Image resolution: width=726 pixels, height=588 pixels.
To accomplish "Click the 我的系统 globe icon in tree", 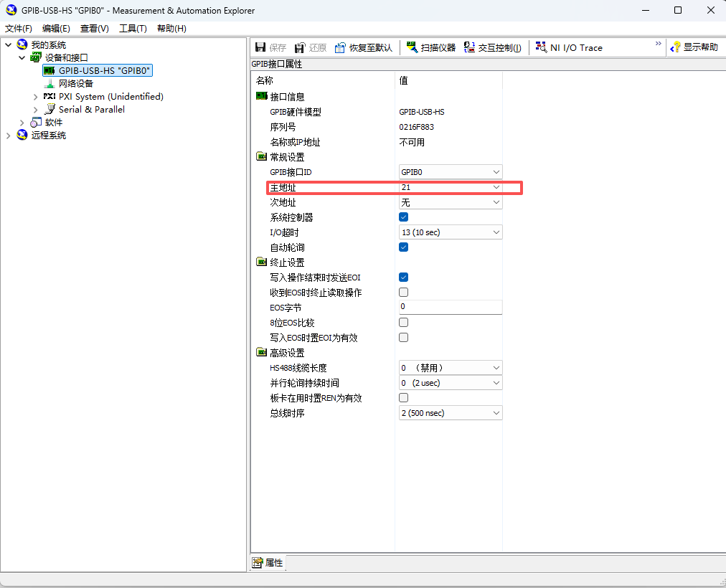I will pyautogui.click(x=22, y=44).
